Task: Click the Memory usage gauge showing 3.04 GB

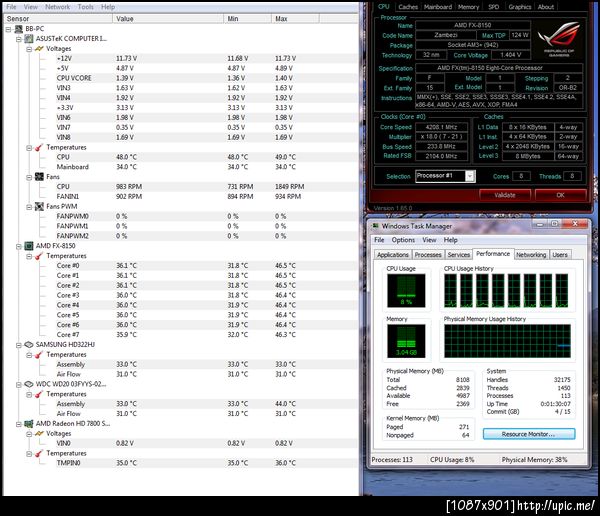Action: pos(406,341)
